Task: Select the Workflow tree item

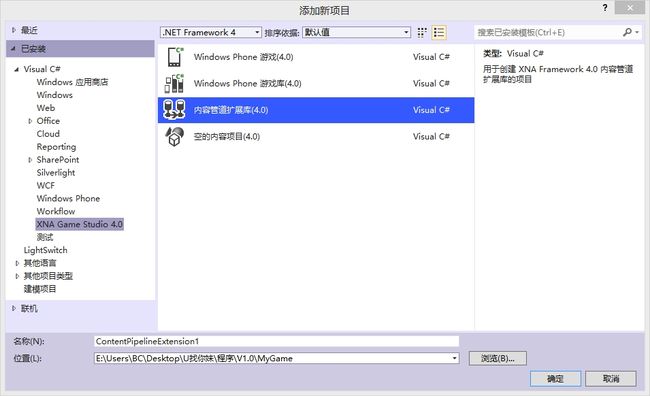Action: (56, 211)
